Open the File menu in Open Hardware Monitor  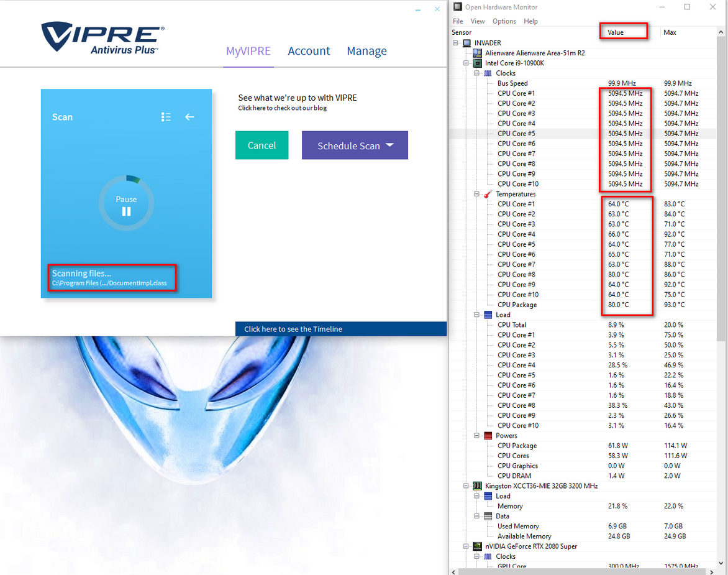[458, 21]
